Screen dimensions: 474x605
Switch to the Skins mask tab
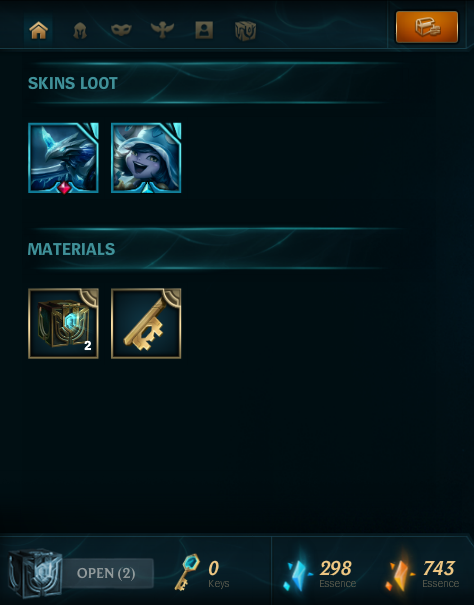click(x=121, y=30)
